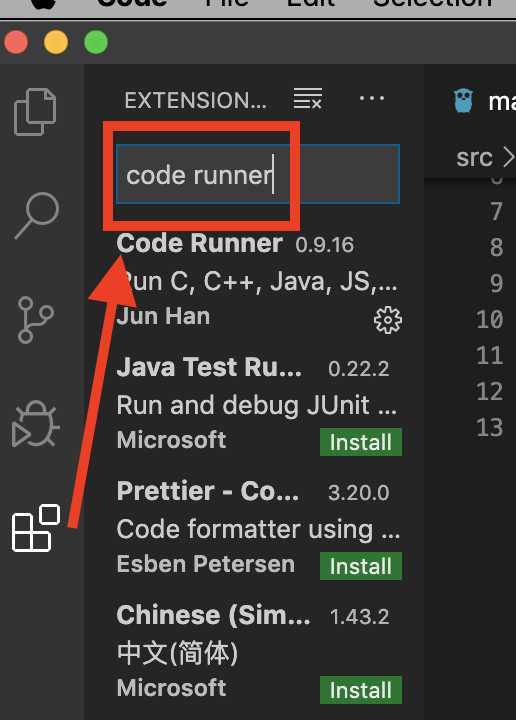
Task: Open the manage gear for Code Runner
Action: [388, 320]
